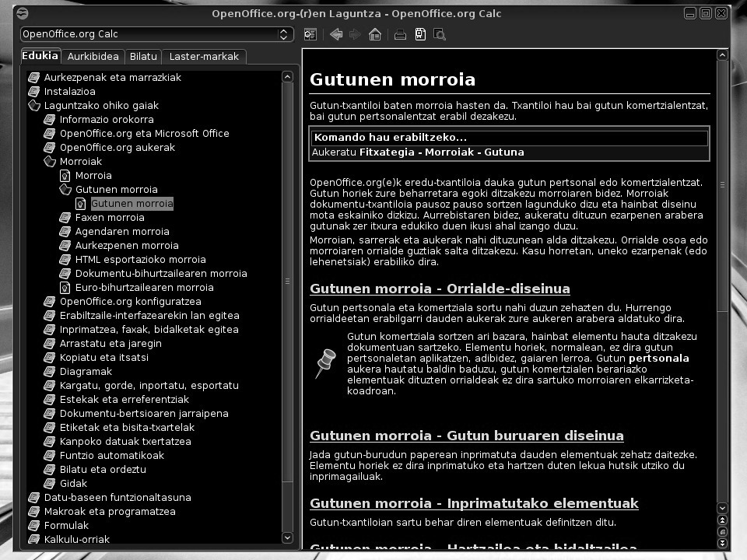747x560 pixels.
Task: Expand Dokumentu-bihurtzailearen morroia book
Action: [x=153, y=273]
